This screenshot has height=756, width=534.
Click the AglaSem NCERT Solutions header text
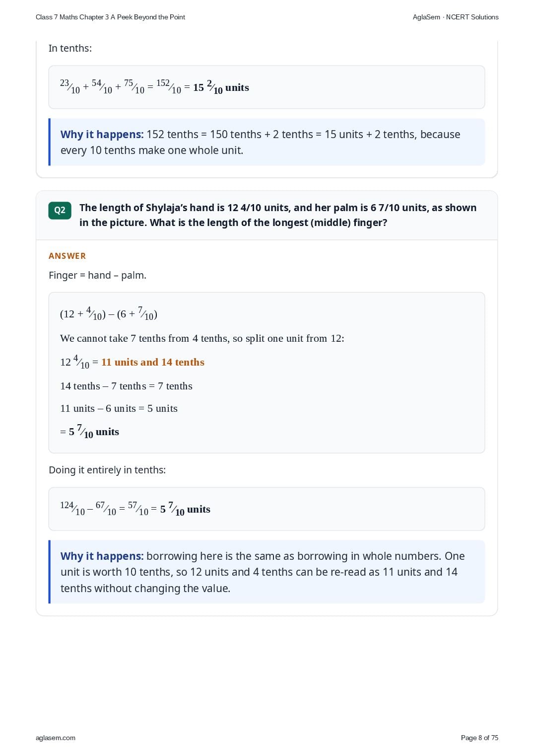pos(456,17)
